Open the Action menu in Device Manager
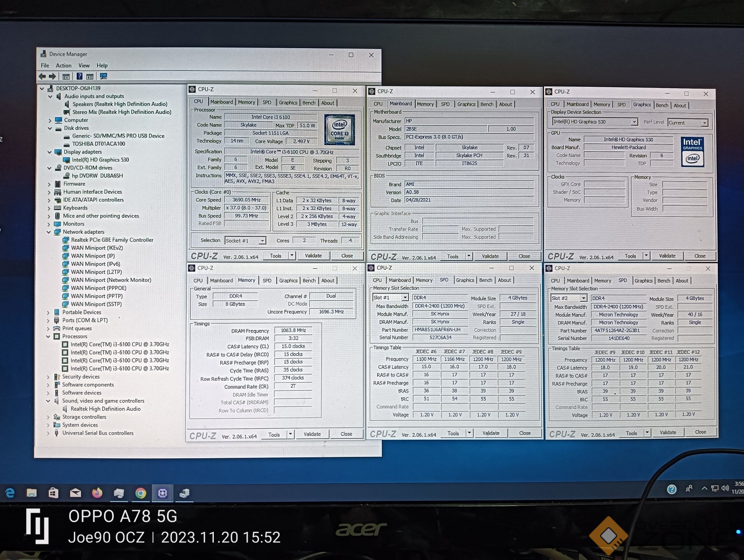This screenshot has height=560, width=744. click(63, 65)
